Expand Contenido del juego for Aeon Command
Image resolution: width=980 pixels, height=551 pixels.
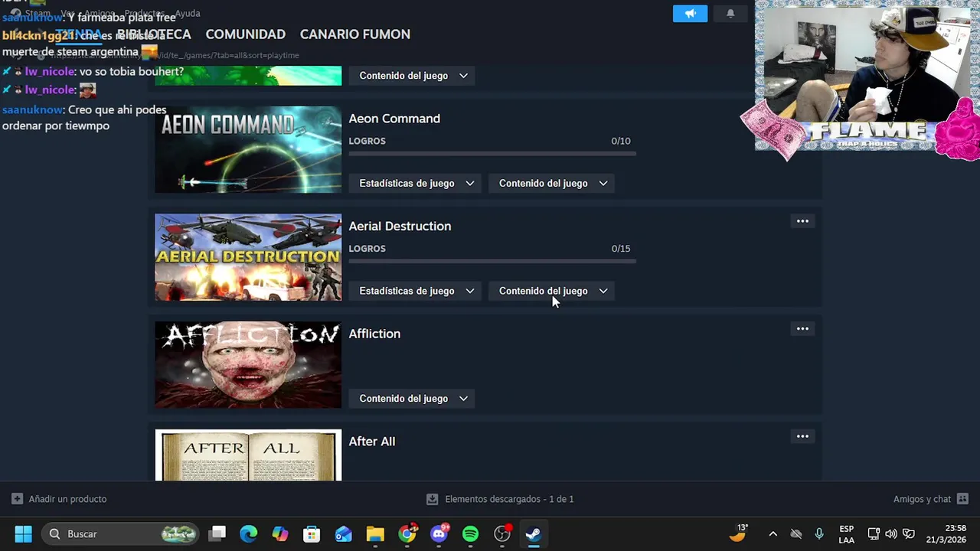(553, 184)
